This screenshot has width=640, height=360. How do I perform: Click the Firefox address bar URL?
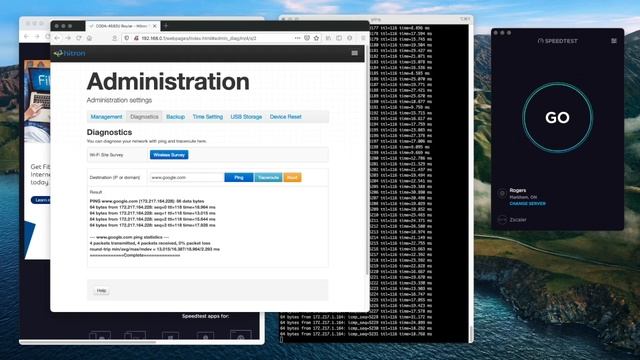199,38
